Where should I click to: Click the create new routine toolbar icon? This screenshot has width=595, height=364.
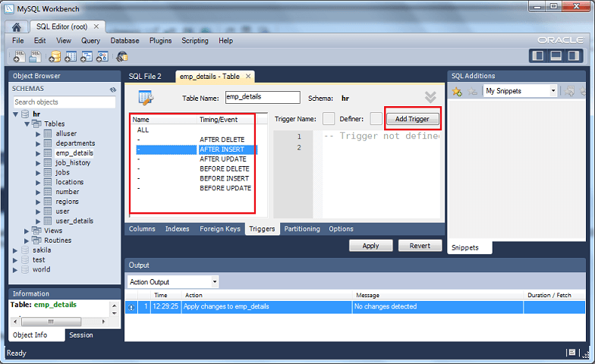point(102,56)
